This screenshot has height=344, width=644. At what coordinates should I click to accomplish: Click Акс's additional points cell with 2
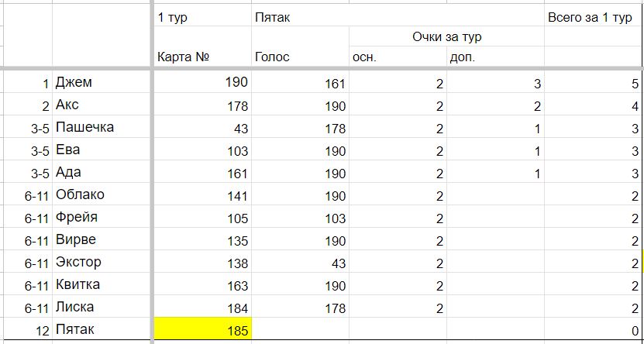point(495,105)
